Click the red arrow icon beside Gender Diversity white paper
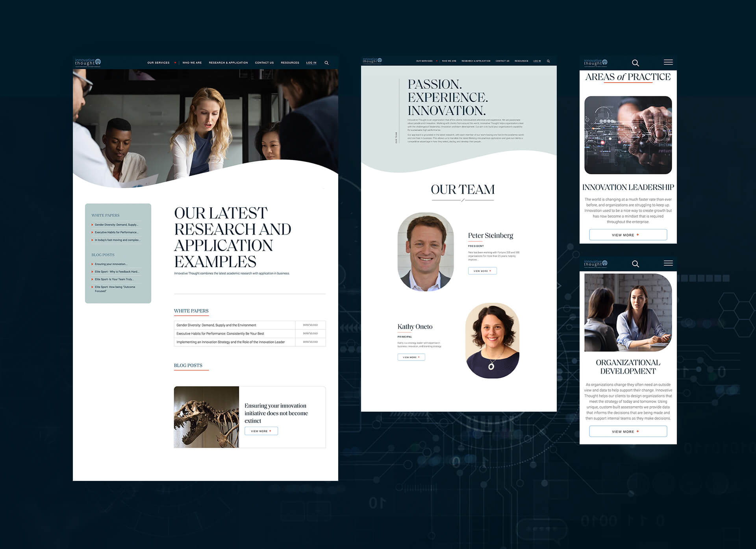This screenshot has height=549, width=756. click(x=92, y=224)
